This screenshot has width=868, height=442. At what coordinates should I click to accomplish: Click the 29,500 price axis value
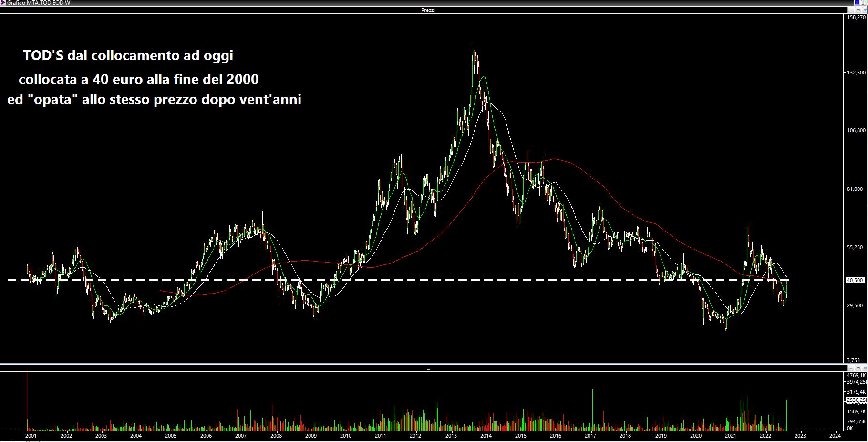click(855, 305)
